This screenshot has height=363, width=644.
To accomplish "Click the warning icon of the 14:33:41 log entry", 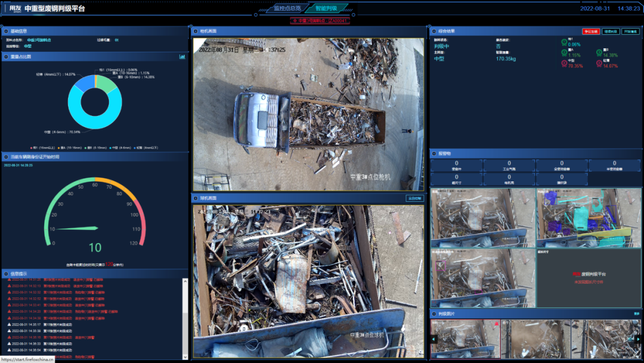I will click(10, 305).
